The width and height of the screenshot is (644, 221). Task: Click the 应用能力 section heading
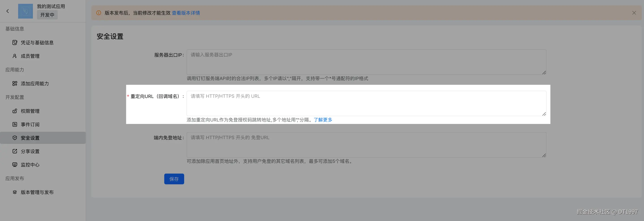(x=15, y=70)
